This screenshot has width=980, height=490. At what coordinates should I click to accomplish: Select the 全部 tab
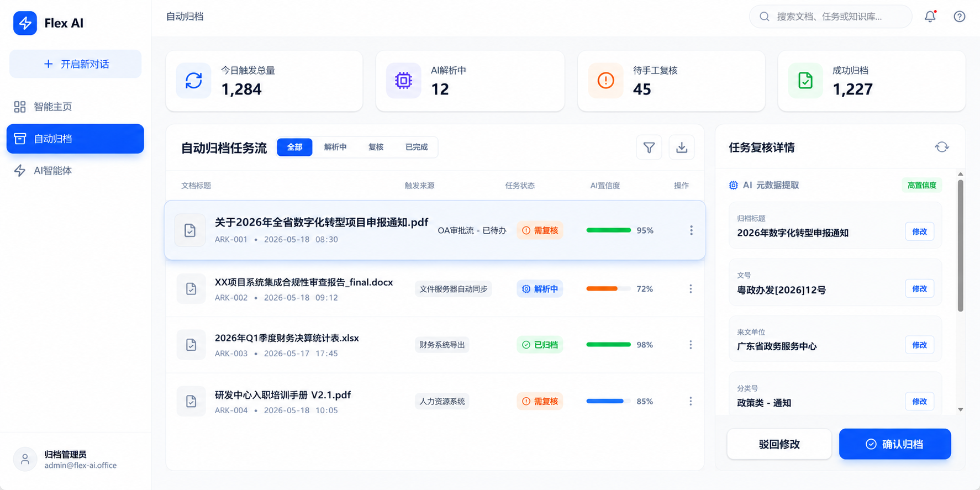[x=294, y=147]
